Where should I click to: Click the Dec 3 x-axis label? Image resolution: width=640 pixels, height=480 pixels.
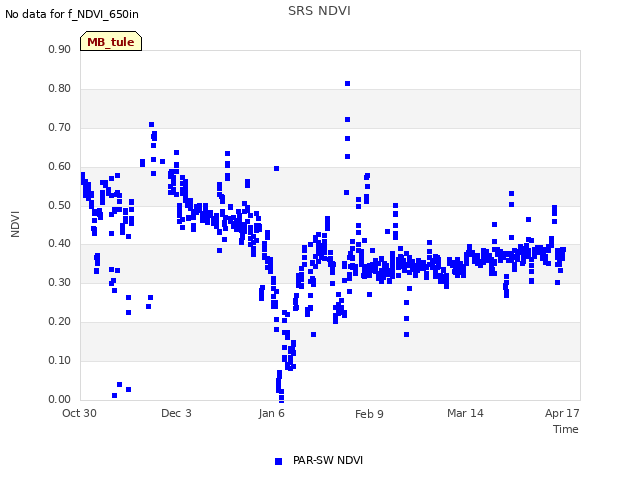[176, 413]
